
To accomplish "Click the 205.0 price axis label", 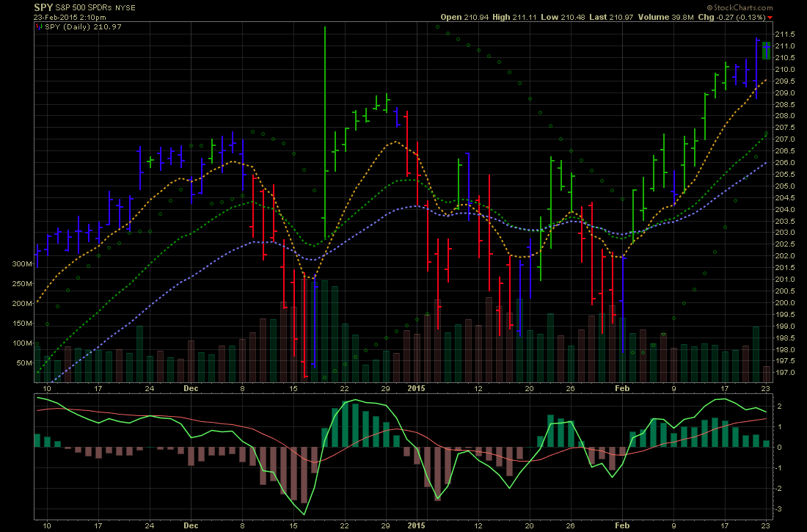I will click(x=784, y=186).
